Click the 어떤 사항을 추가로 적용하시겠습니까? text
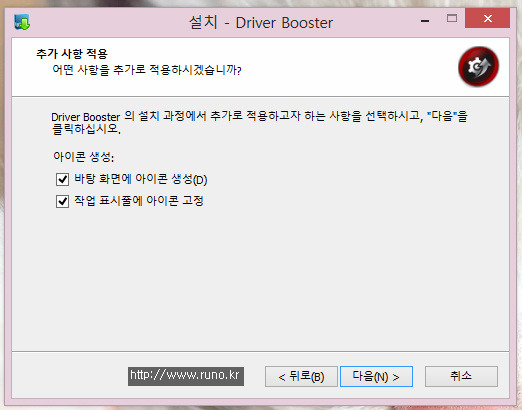The image size is (522, 410). click(147, 70)
